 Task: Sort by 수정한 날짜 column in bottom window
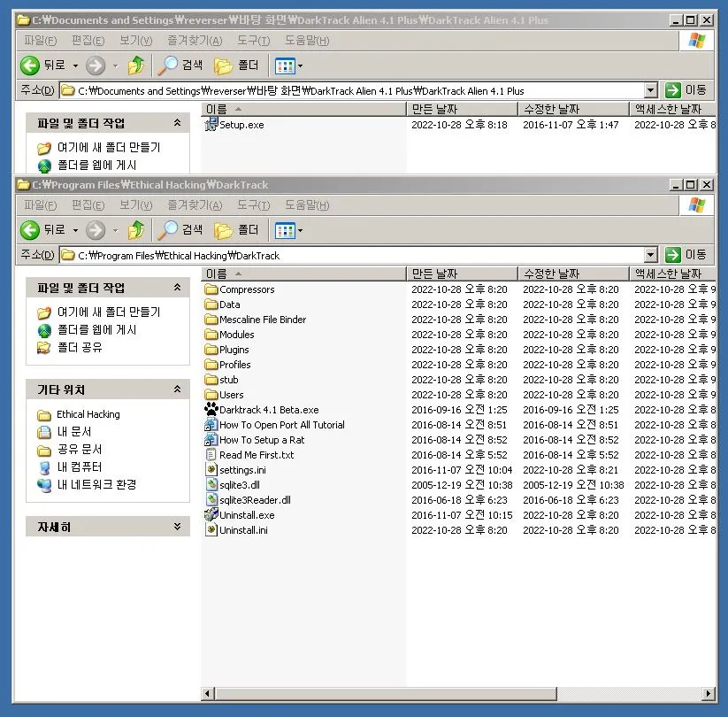[x=573, y=274]
